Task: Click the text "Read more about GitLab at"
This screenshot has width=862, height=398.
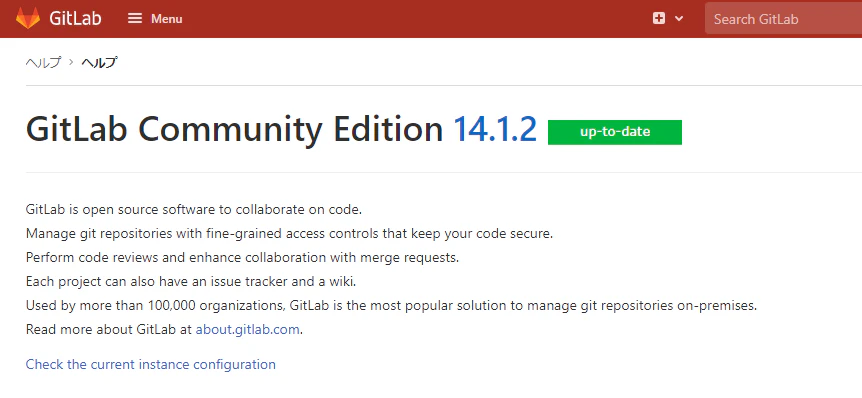Action: click(109, 330)
